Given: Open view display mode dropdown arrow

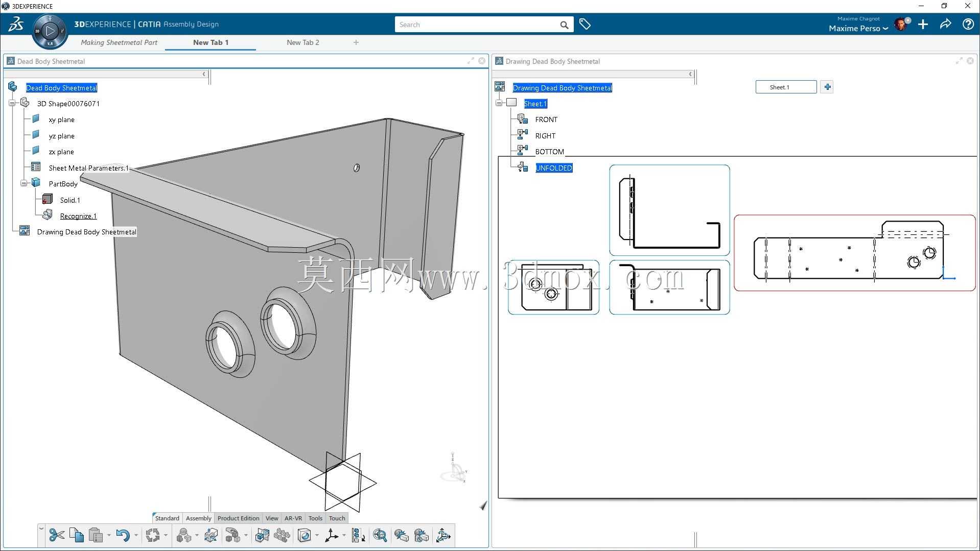Looking at the screenshot, I should (x=317, y=536).
